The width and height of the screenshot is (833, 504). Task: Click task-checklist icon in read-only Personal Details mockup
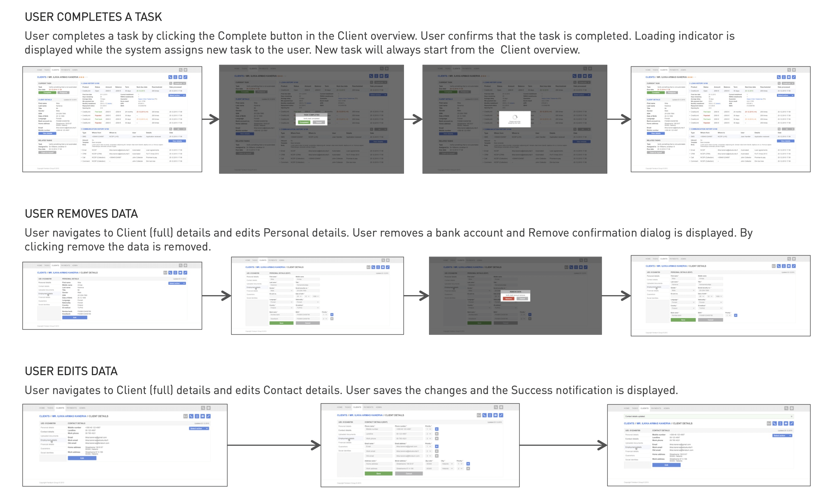coord(165,272)
